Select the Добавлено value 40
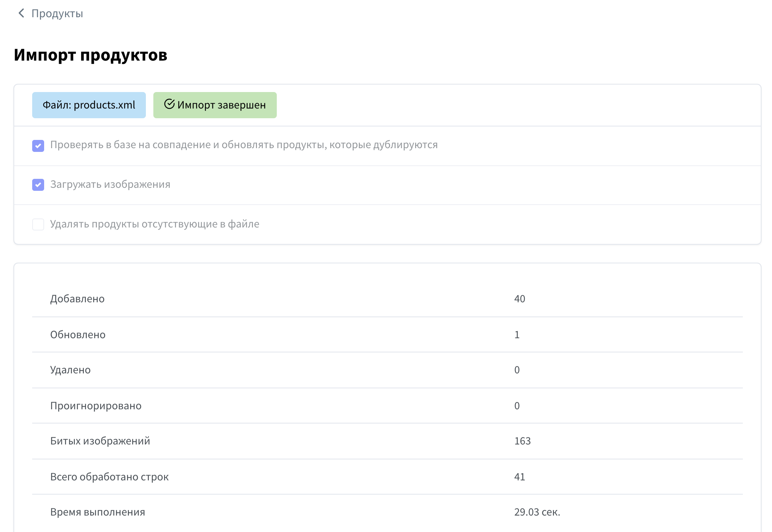Viewport: 772px width, 532px height. pos(520,299)
